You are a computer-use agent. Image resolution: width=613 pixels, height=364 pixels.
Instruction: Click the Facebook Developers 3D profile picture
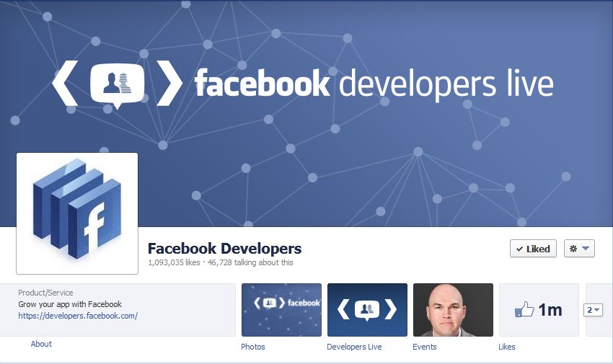(77, 213)
